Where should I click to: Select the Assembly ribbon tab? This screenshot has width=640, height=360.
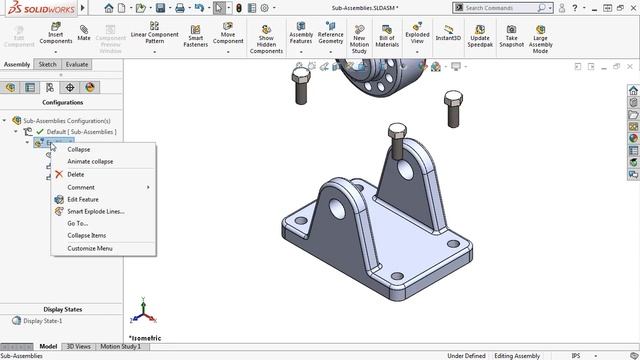[17, 64]
